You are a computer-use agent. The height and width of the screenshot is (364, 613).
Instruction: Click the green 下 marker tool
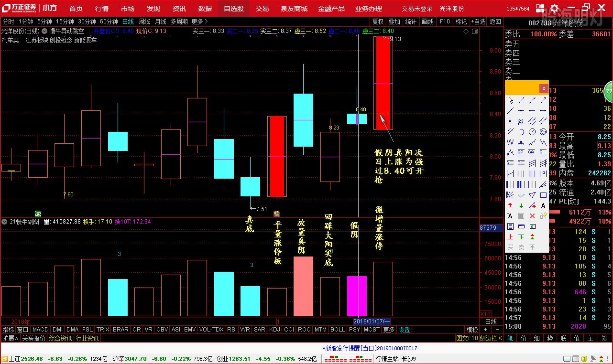(x=521, y=236)
